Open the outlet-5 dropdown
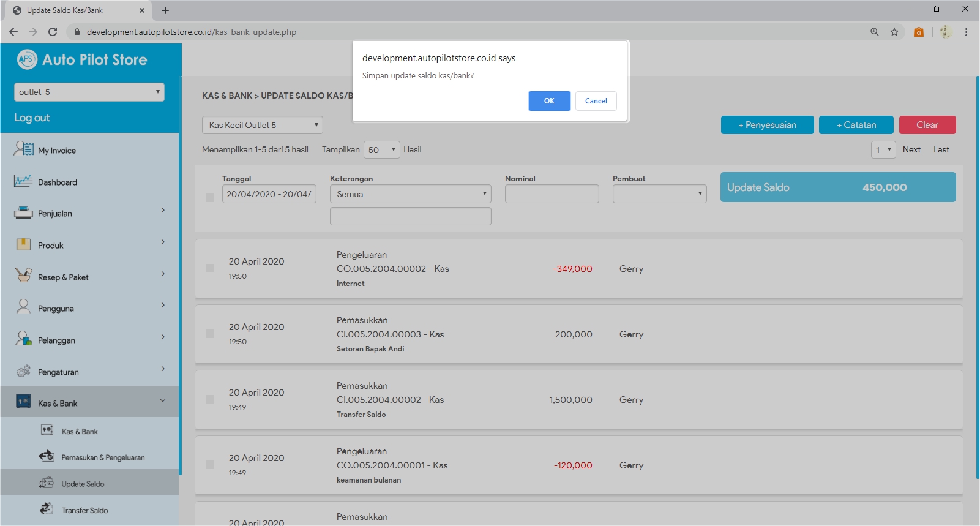 (89, 92)
